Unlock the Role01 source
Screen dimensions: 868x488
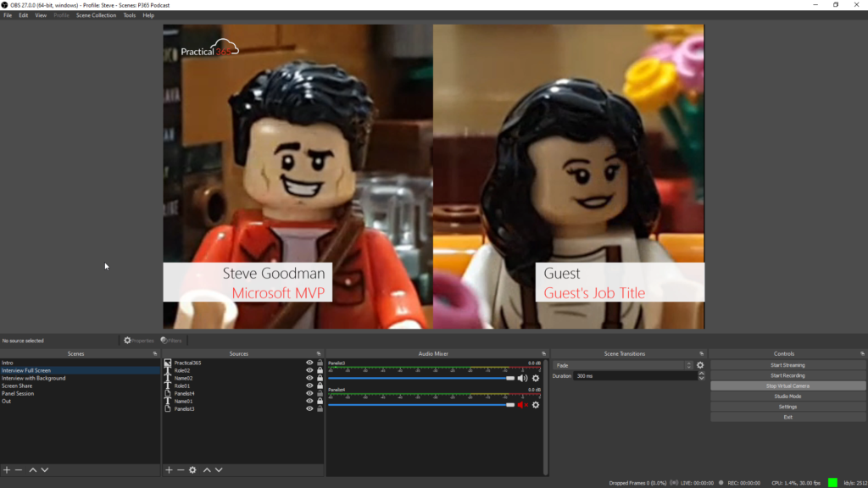320,385
